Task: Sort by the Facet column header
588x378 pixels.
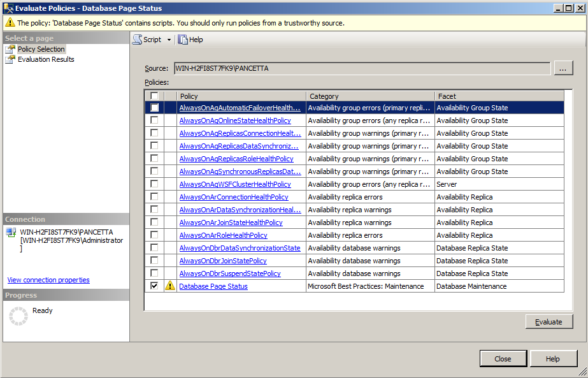Action: [499, 96]
